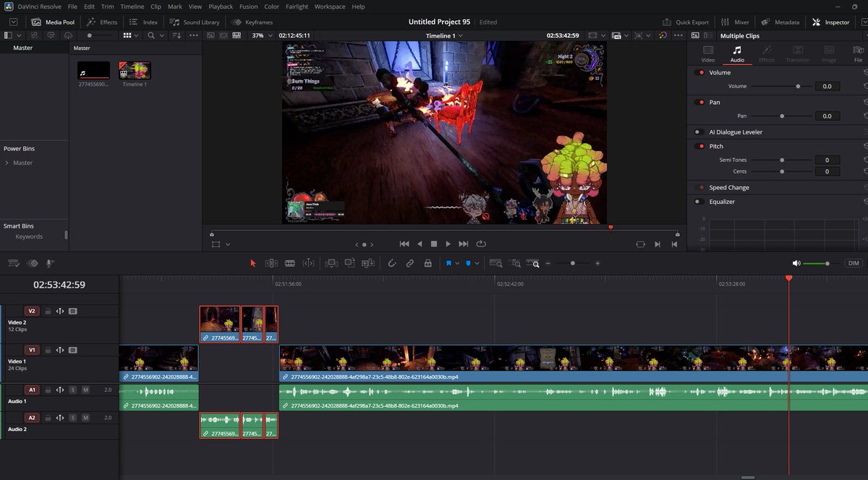Select the arrow Selection Mode tool
The width and height of the screenshot is (868, 480).
252,264
